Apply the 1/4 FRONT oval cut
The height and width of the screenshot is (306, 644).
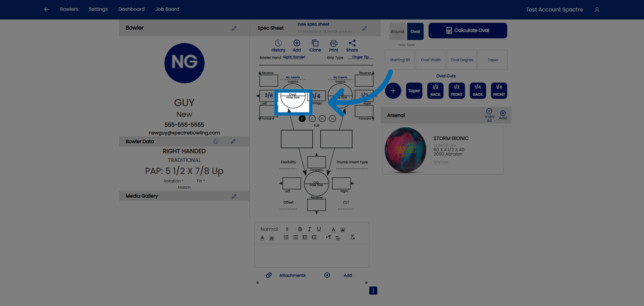499,91
